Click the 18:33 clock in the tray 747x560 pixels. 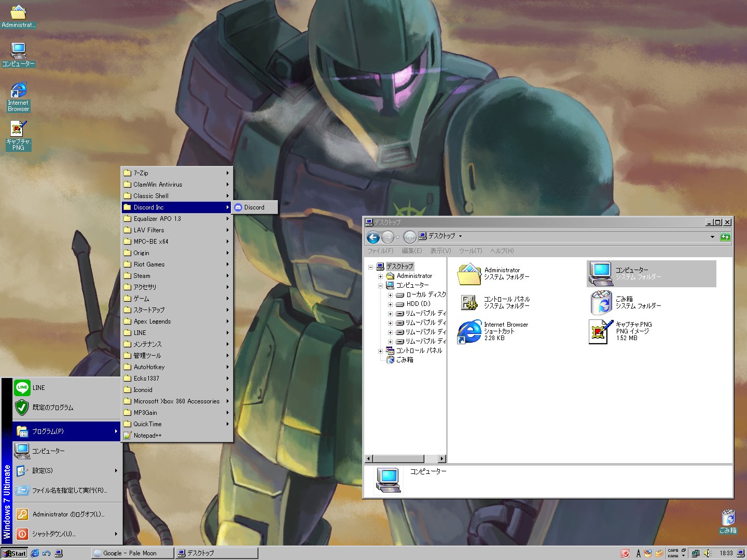click(726, 553)
